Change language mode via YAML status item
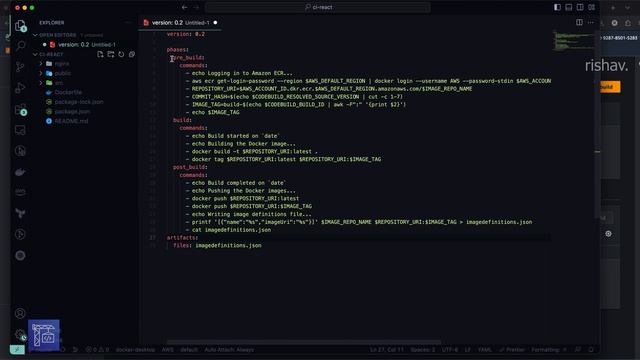 (484, 349)
